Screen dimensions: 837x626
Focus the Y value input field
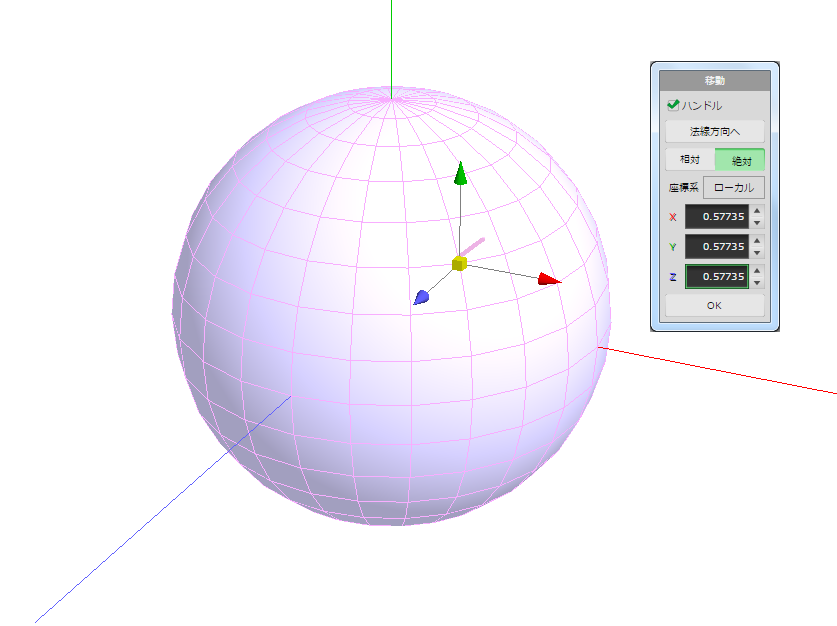[x=716, y=246]
